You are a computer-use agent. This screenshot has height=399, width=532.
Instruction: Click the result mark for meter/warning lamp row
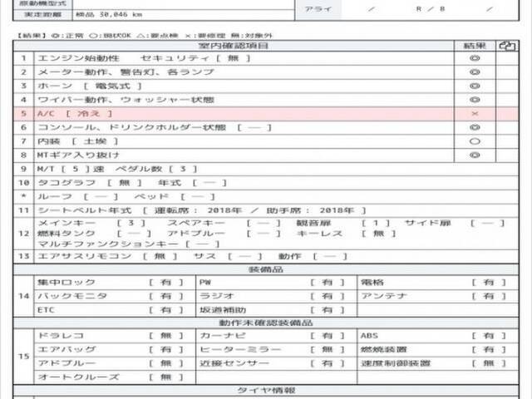click(475, 72)
